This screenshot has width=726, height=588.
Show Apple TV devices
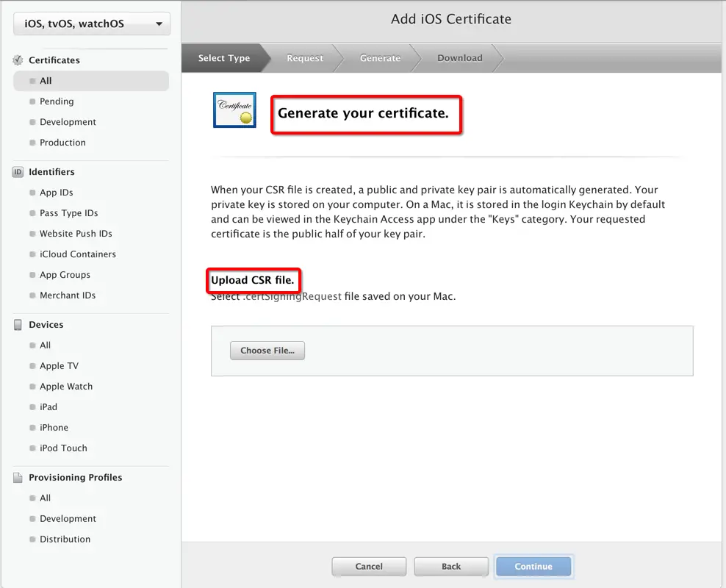point(59,366)
